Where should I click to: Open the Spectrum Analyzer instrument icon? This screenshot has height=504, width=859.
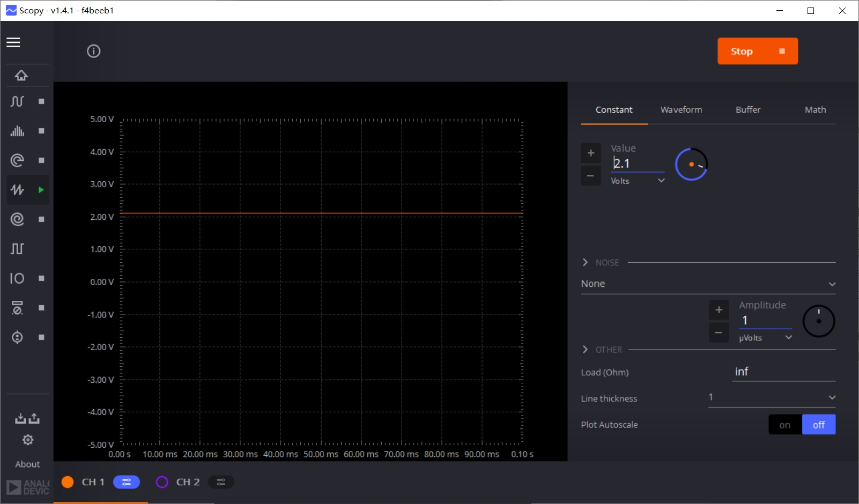pyautogui.click(x=17, y=131)
